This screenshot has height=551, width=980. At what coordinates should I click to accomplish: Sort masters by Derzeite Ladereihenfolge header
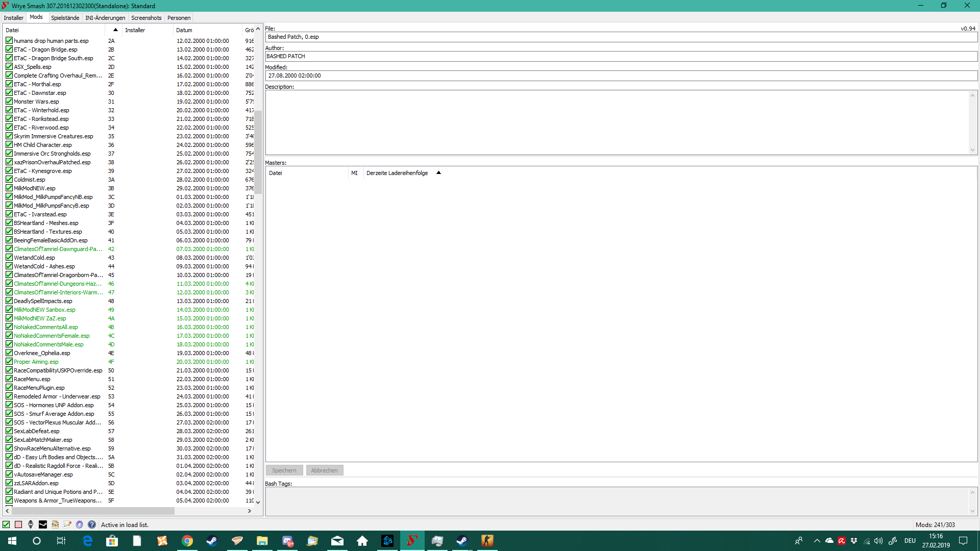pyautogui.click(x=403, y=173)
